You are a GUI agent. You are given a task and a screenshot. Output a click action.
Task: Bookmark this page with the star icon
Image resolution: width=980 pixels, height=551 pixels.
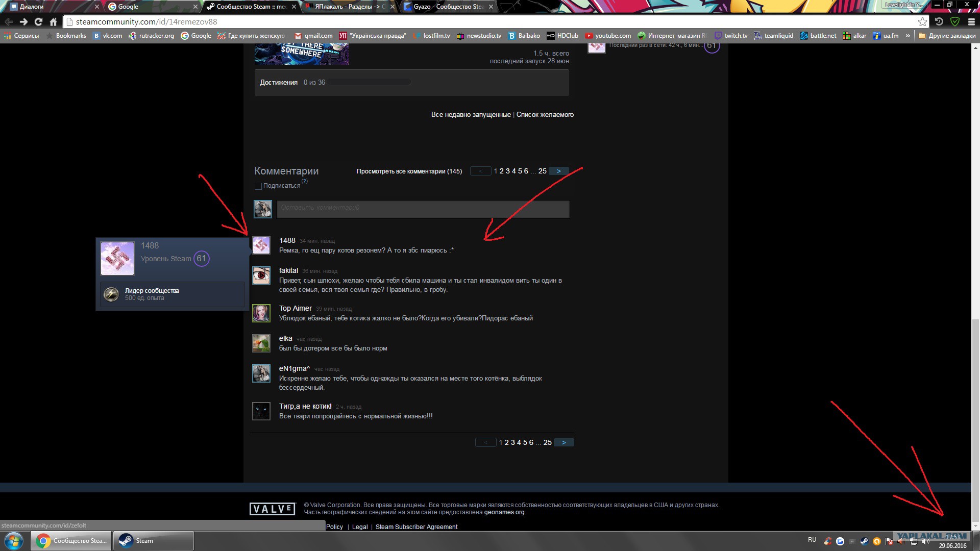[x=922, y=22]
